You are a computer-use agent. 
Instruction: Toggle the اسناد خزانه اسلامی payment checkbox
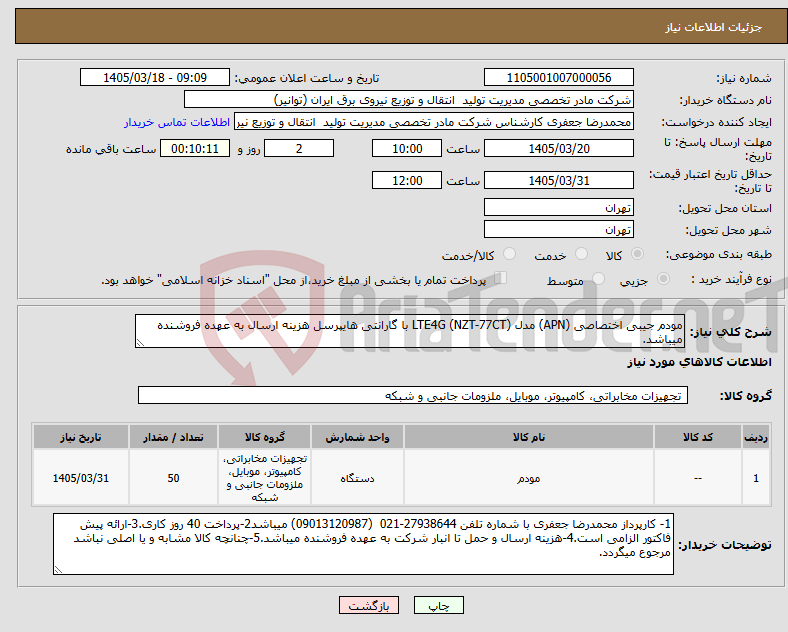point(501,278)
